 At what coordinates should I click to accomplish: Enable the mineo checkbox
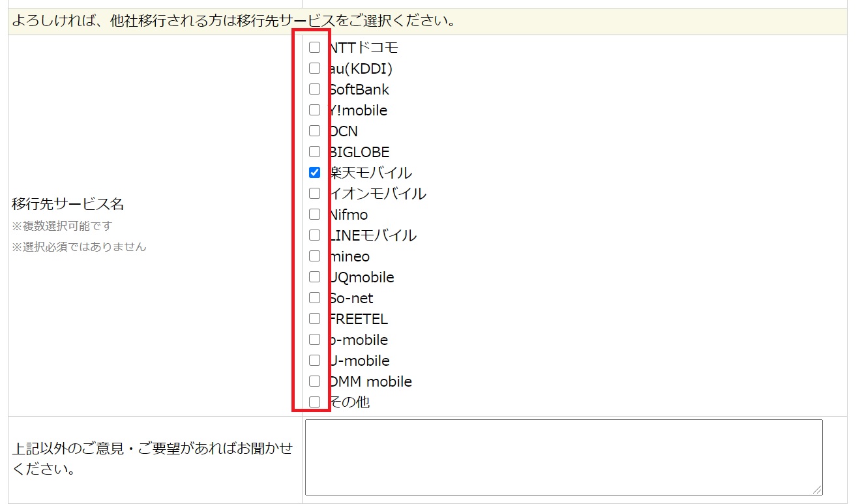(315, 256)
